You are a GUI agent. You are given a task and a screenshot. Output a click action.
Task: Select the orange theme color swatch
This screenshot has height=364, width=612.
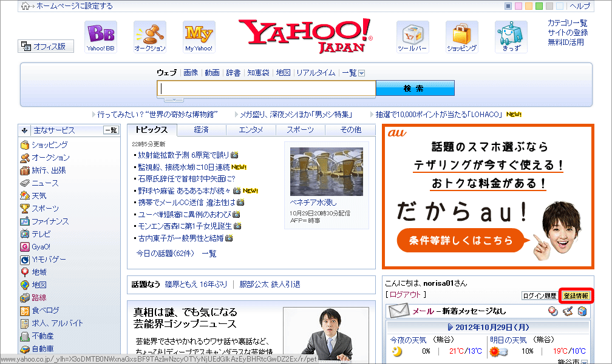pyautogui.click(x=529, y=6)
